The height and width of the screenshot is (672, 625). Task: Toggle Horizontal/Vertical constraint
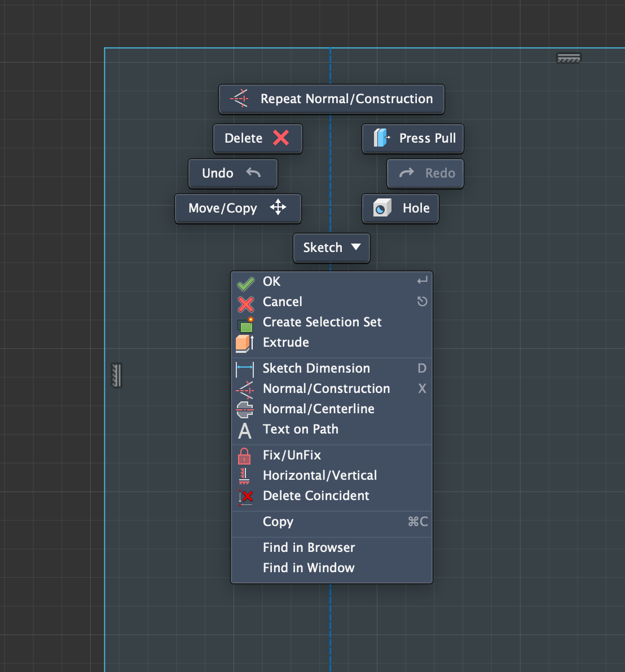[x=319, y=476]
